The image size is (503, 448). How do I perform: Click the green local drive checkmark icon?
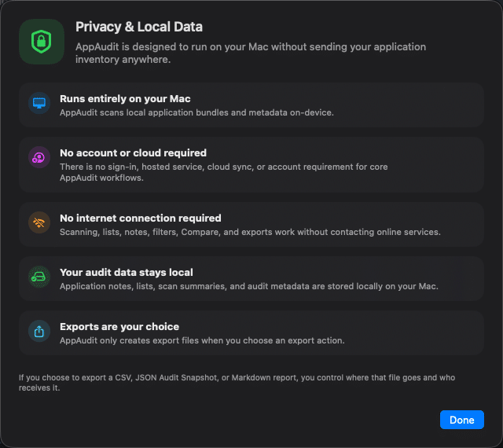pyautogui.click(x=39, y=277)
